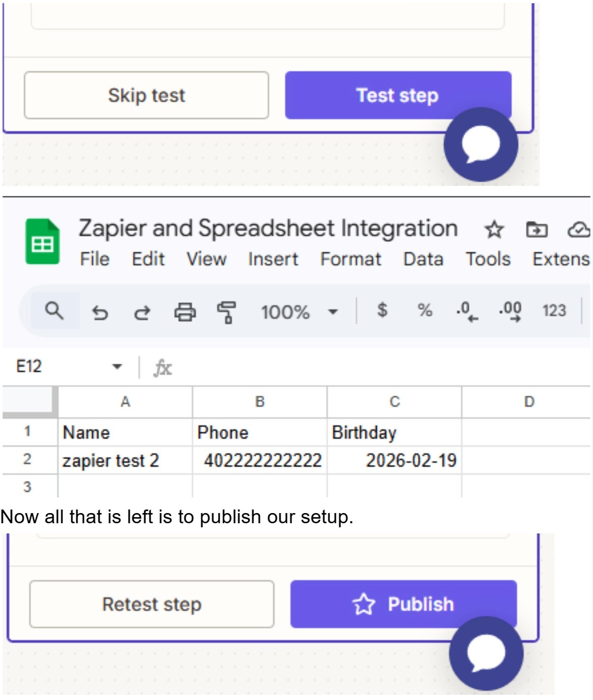Open the File menu
This screenshot has height=700, width=593.
(94, 259)
